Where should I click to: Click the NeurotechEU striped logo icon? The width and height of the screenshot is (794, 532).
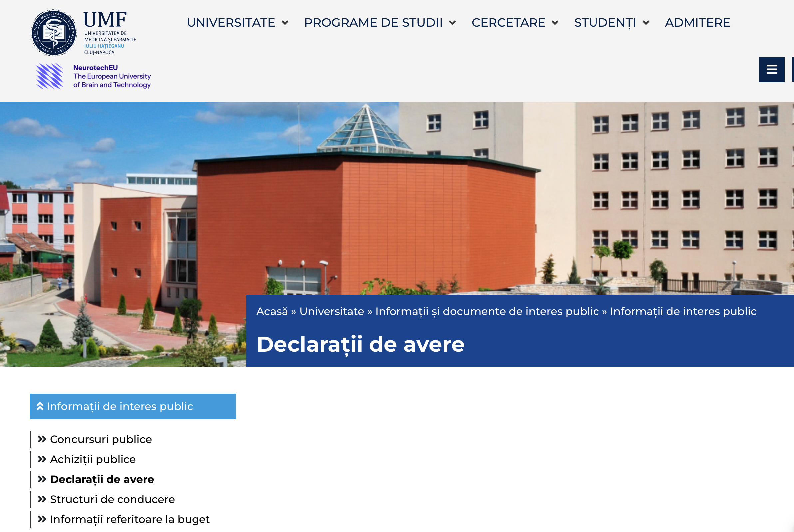[x=50, y=76]
